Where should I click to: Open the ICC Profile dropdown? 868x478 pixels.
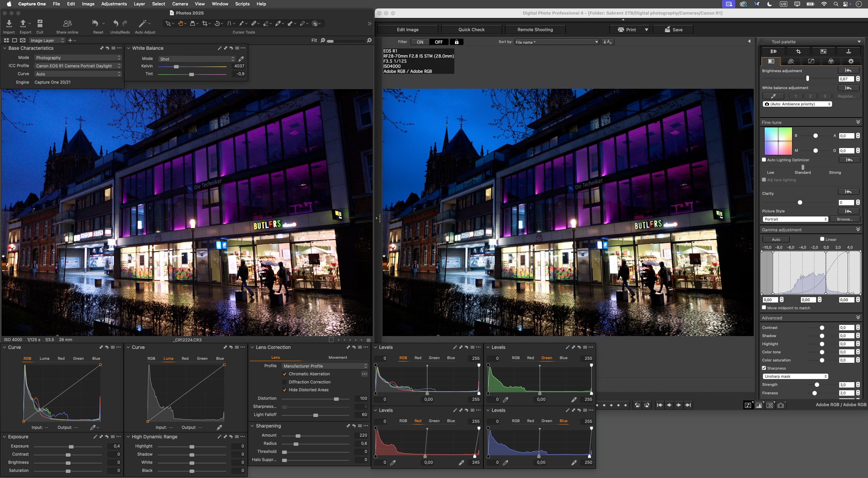(x=78, y=66)
